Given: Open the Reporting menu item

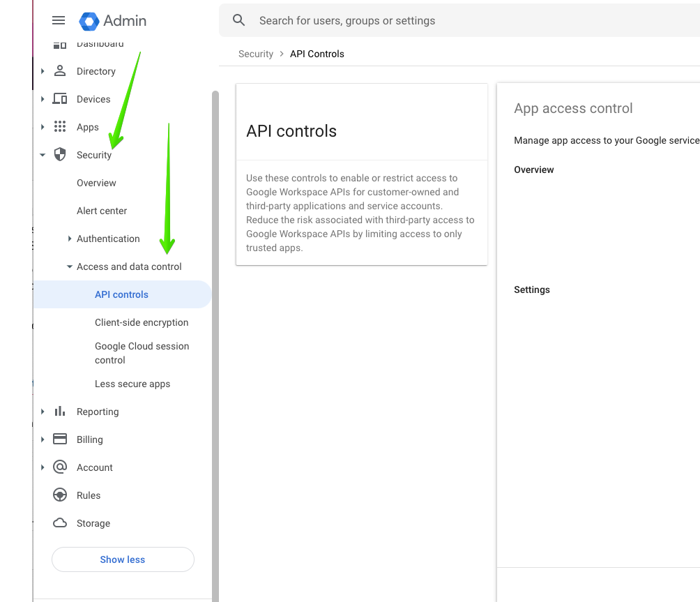Looking at the screenshot, I should coord(98,412).
